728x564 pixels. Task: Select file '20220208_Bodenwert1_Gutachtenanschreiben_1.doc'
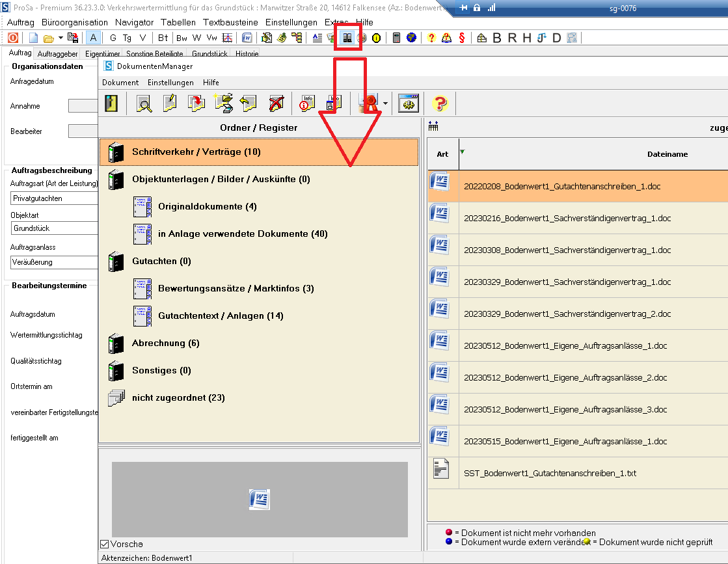pos(578,186)
